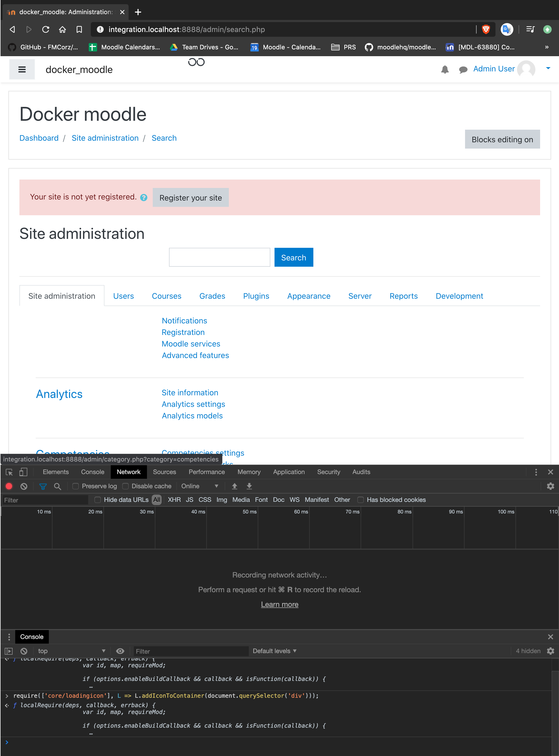The image size is (559, 756).
Task: Select the Img filter type
Action: click(222, 500)
